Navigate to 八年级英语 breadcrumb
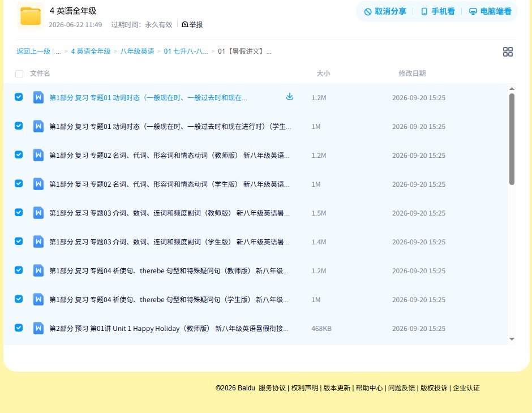 (x=137, y=51)
